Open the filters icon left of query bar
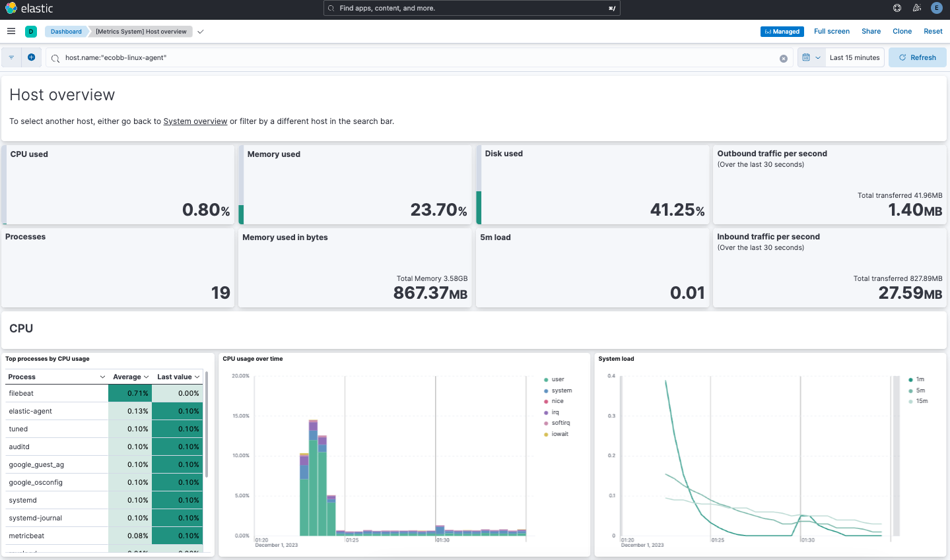This screenshot has width=950, height=560. 11,57
